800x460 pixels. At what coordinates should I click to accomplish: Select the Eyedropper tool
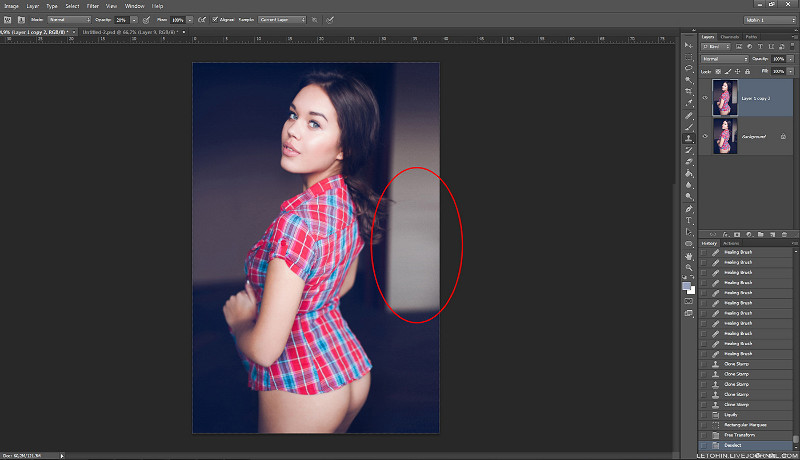point(688,103)
